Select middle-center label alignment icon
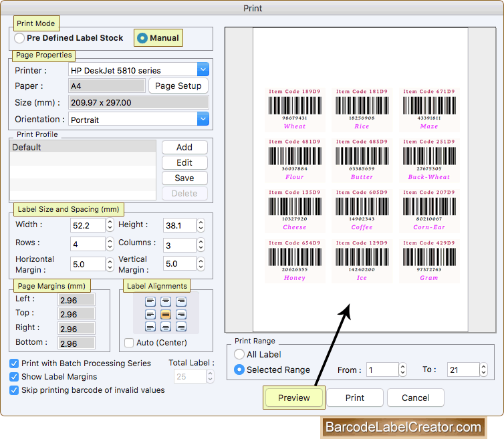The image size is (504, 439). 166,314
